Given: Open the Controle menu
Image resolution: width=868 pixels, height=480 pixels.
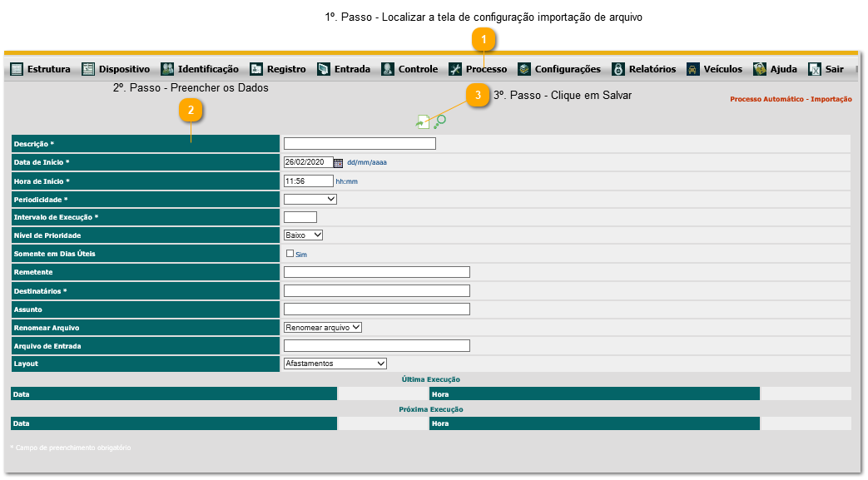Looking at the screenshot, I should pos(418,69).
